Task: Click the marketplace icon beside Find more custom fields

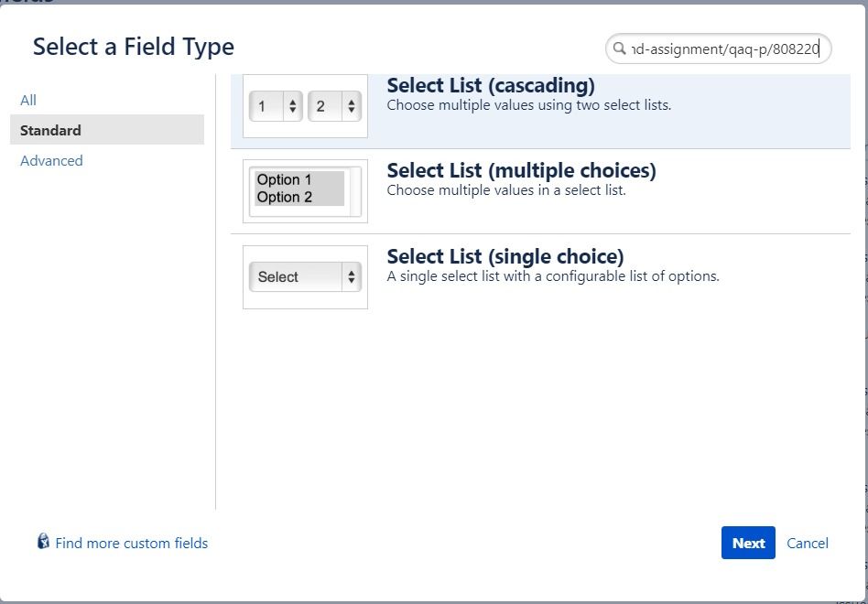Action: (41, 543)
